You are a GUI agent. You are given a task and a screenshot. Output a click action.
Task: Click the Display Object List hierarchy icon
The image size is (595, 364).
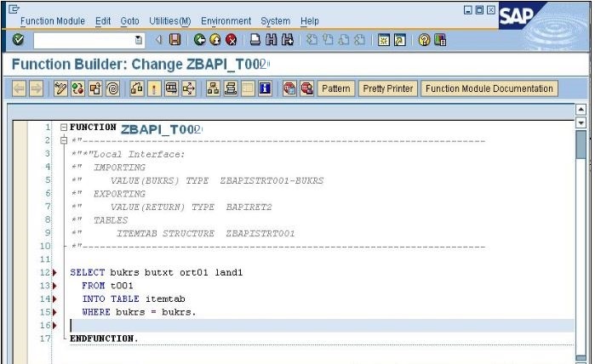pos(213,88)
